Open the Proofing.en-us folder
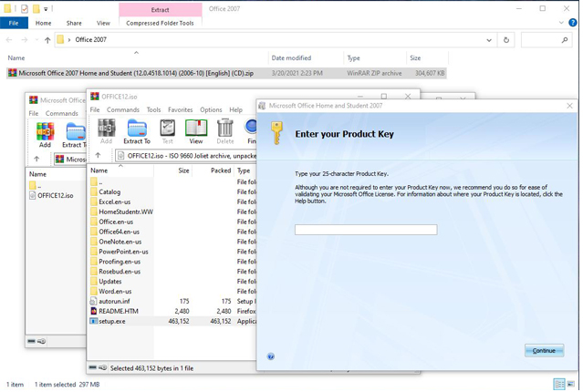Screen dimensions: 583x392 point(120,262)
